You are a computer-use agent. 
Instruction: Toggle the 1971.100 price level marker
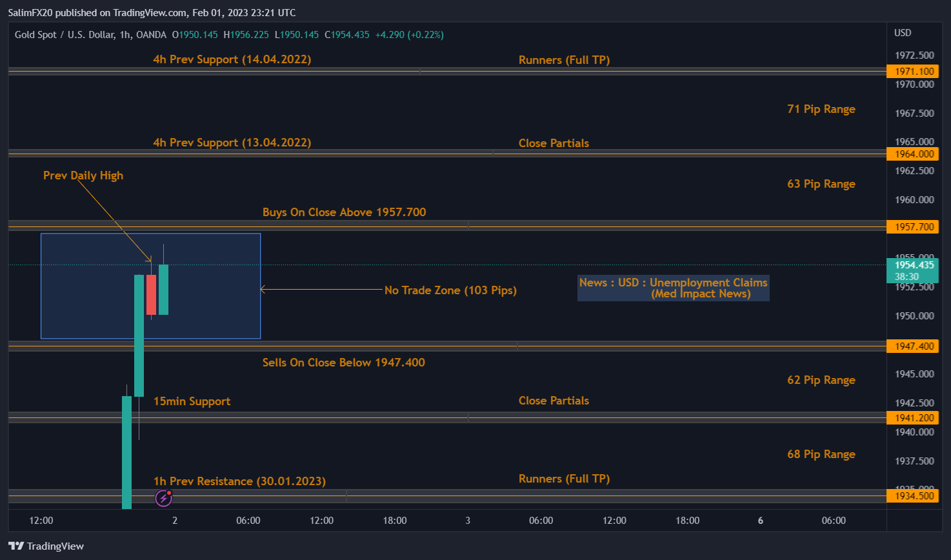(x=912, y=71)
